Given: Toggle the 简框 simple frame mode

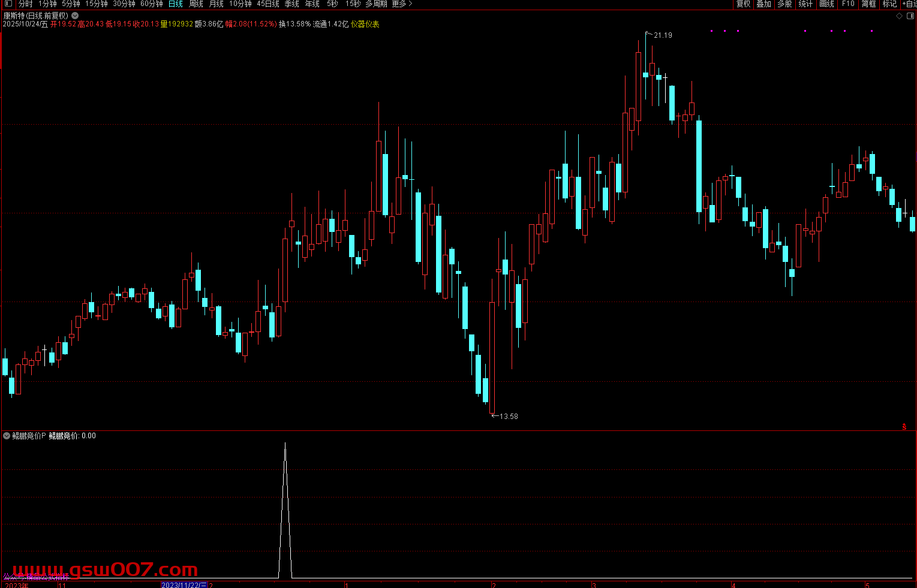Looking at the screenshot, I should click(x=868, y=4).
